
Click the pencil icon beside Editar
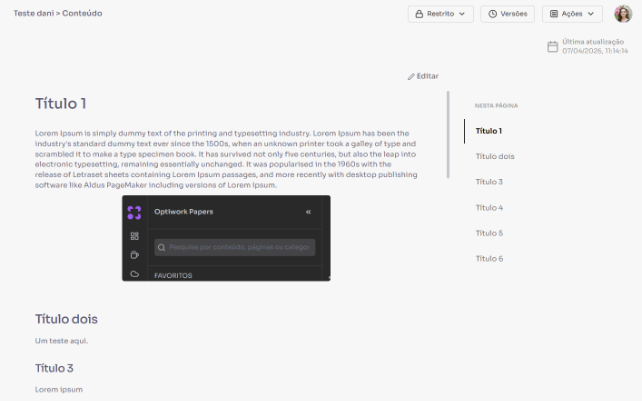[x=411, y=77]
